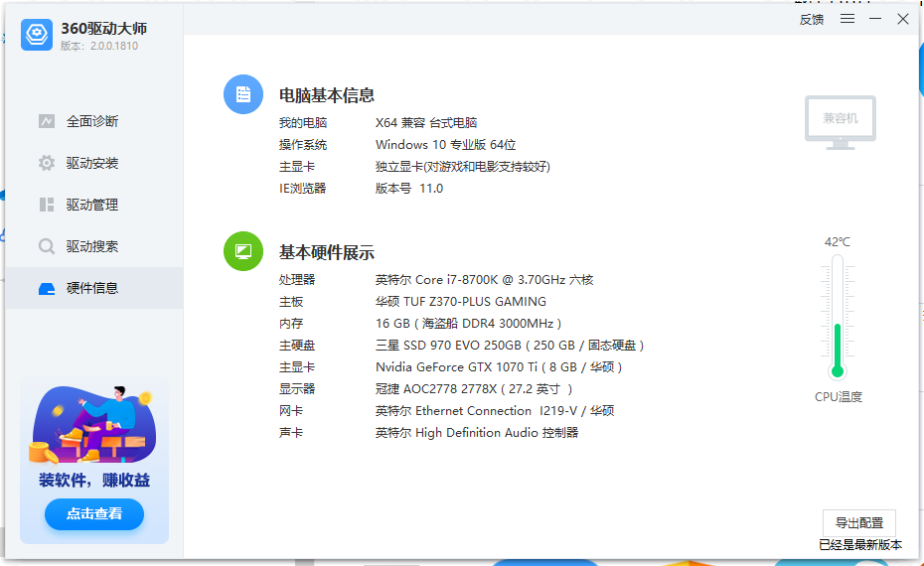Screen dimensions: 924x566
Task: Click Ethernet Connection I219-V value
Action: click(x=495, y=410)
